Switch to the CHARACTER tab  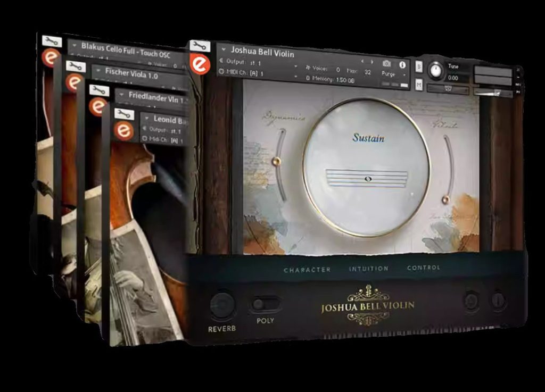pyautogui.click(x=307, y=270)
